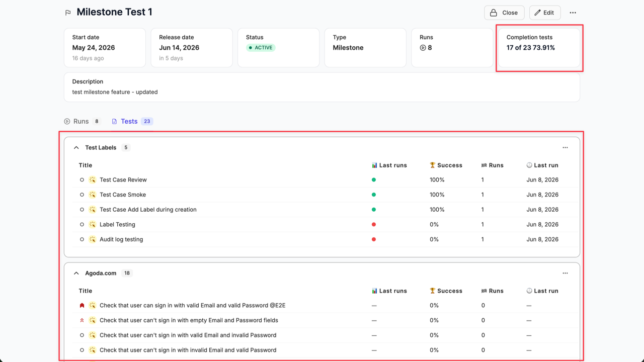
Task: Click the automation icon for Audit log testing
Action: point(93,239)
